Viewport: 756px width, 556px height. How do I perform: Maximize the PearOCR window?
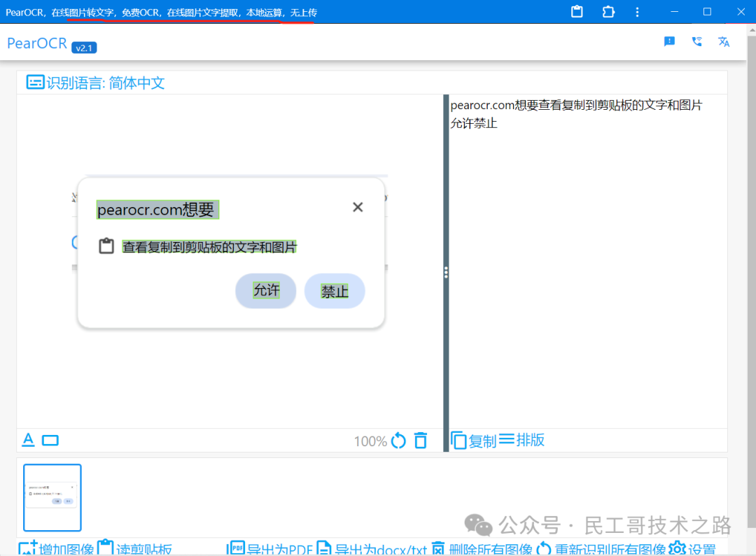(x=707, y=12)
